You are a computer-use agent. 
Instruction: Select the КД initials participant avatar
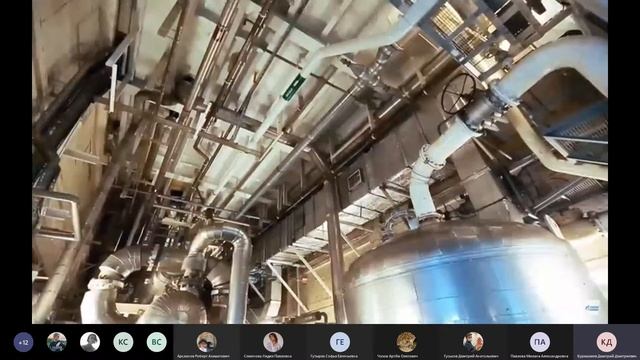pos(607,342)
